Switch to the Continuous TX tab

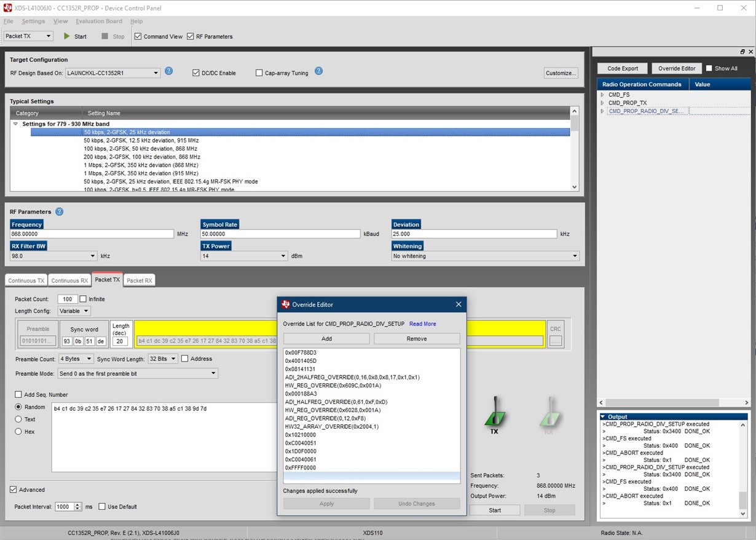(26, 280)
